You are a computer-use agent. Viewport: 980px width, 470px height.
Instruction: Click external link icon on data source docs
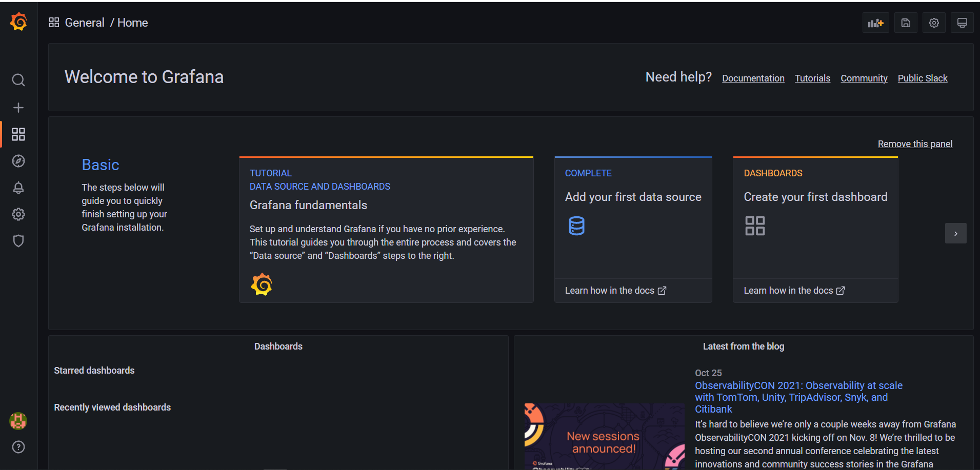662,291
